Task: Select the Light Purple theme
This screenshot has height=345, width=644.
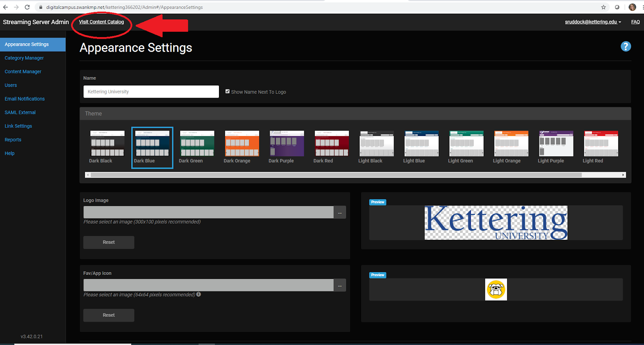Action: point(556,148)
